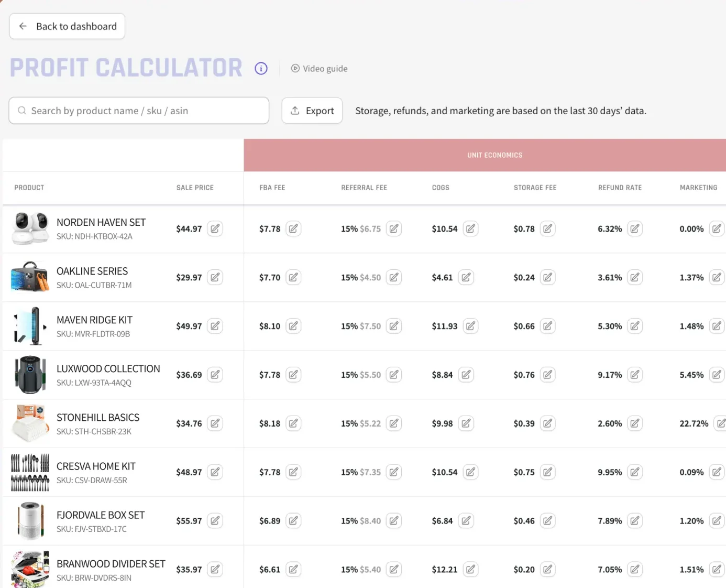Select the Storage Fee column header
The height and width of the screenshot is (588, 726).
click(x=535, y=188)
